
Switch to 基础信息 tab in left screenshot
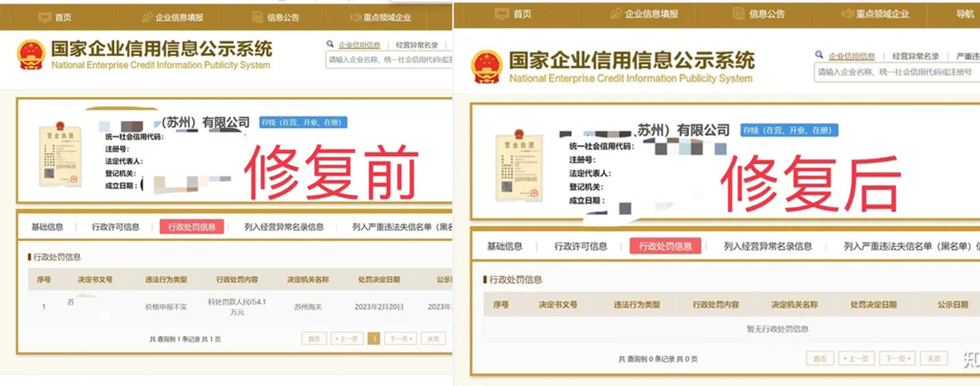47,227
